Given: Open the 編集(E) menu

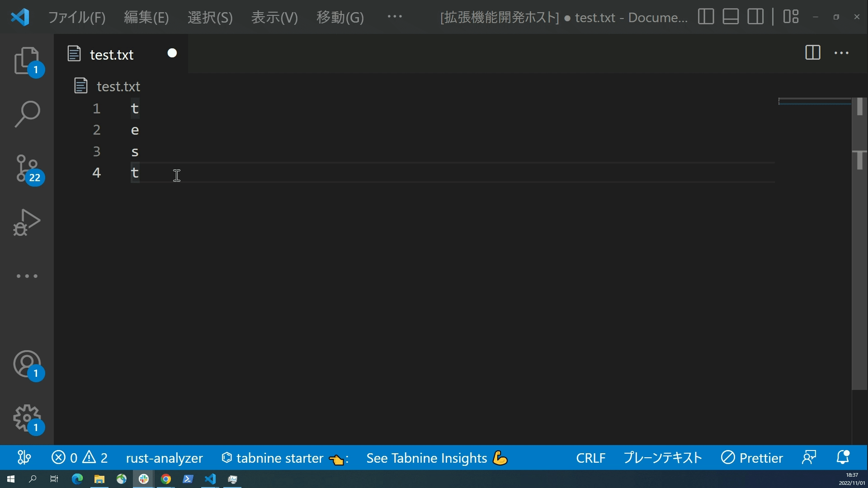Looking at the screenshot, I should click(x=146, y=17).
